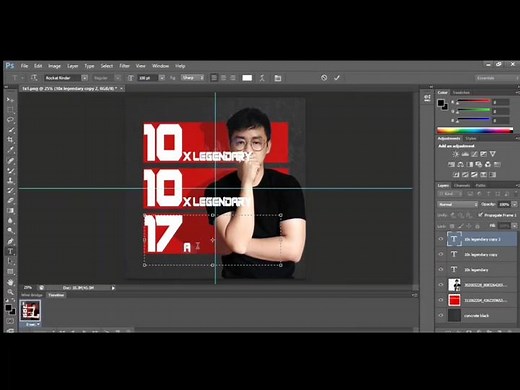Commit current text edits with checkmark
Viewport: 520px width, 390px height.
337,78
